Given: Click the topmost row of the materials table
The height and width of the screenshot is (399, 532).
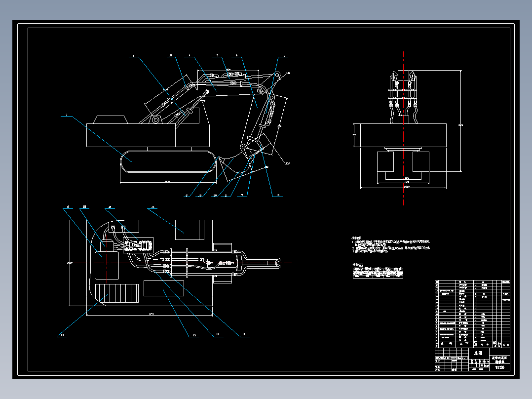Looking at the screenshot, I should point(469,282).
